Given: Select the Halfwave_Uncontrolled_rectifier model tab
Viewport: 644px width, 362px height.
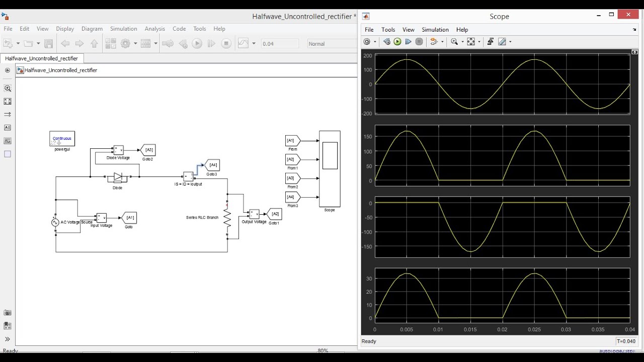Looking at the screenshot, I should (x=42, y=58).
